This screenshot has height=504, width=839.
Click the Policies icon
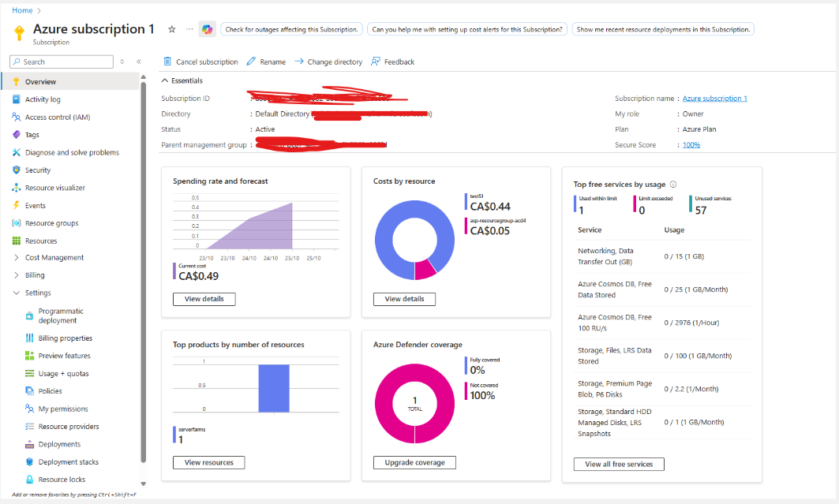tap(29, 391)
